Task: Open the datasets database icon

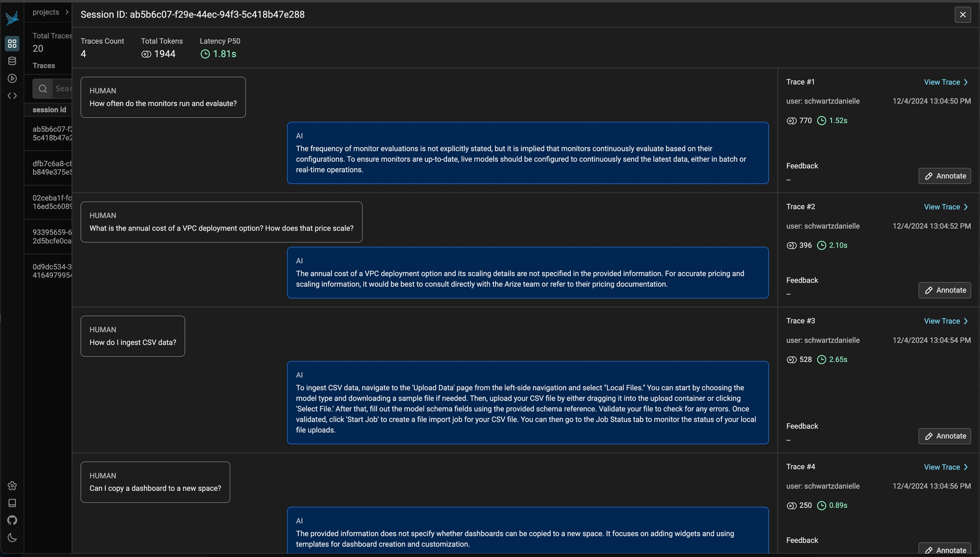Action: tap(12, 61)
